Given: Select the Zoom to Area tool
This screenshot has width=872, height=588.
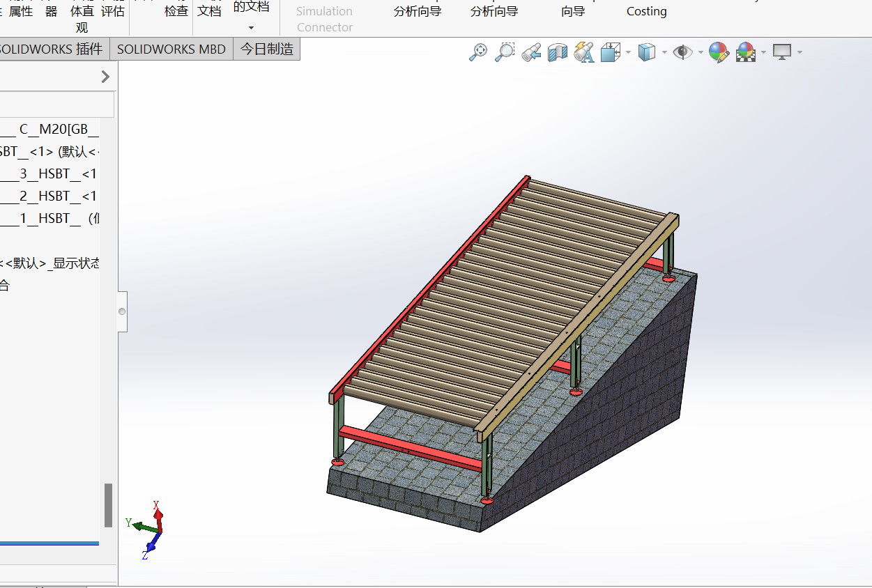Looking at the screenshot, I should pos(505,52).
